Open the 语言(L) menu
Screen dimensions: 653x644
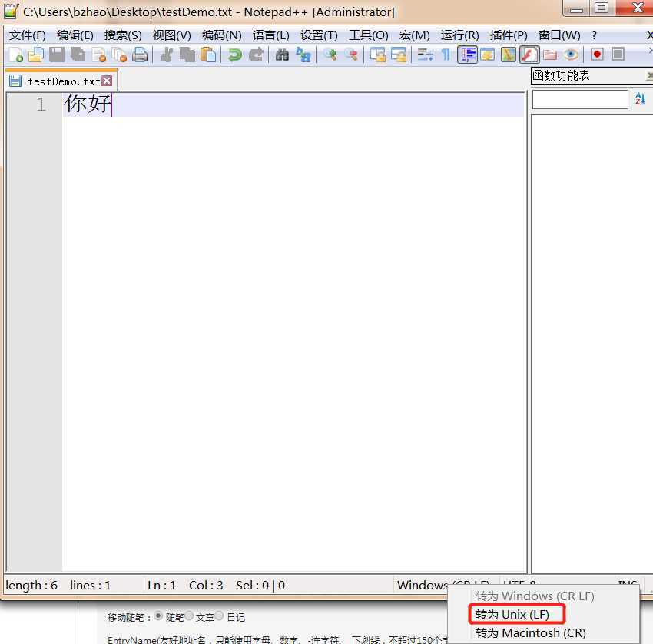270,35
